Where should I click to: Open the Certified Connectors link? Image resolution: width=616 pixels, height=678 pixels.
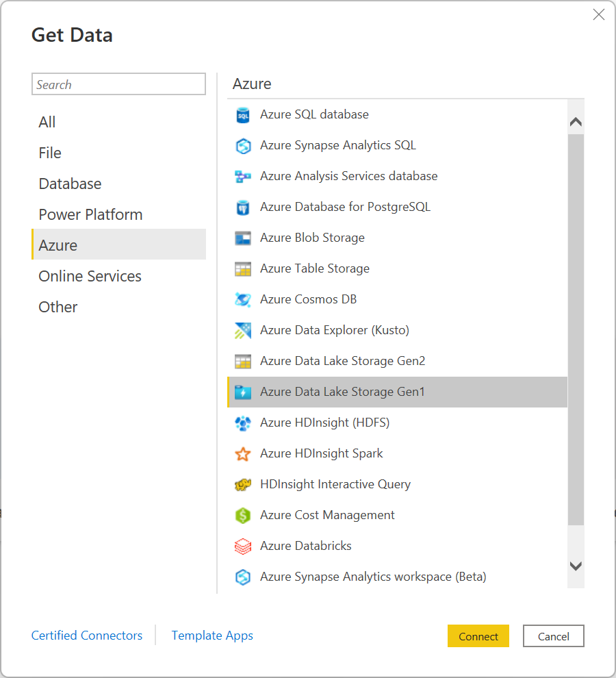point(87,636)
